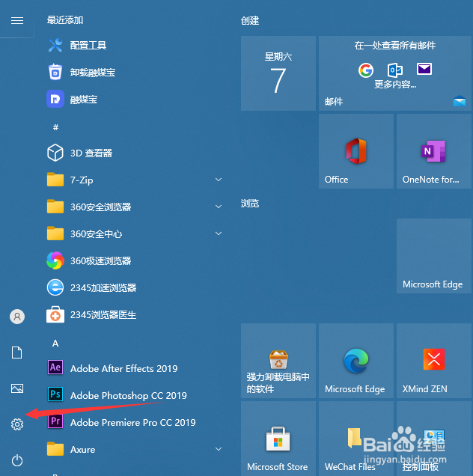Viewport: 473px width, 476px height.
Task: Select the 2345浏览器医生 text entry
Action: pos(103,314)
